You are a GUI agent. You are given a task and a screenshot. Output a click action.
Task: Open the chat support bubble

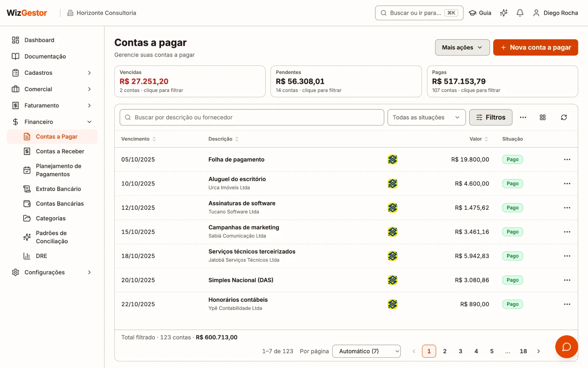566,347
